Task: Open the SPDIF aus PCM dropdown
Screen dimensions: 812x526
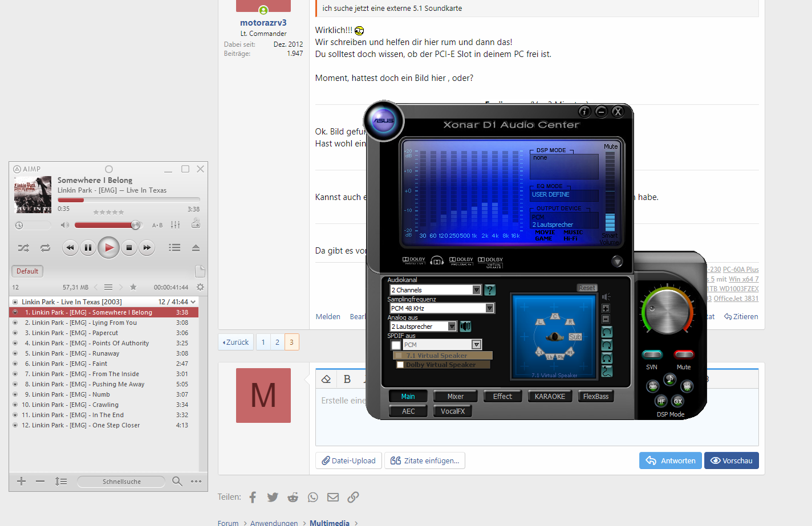Action: (x=476, y=345)
